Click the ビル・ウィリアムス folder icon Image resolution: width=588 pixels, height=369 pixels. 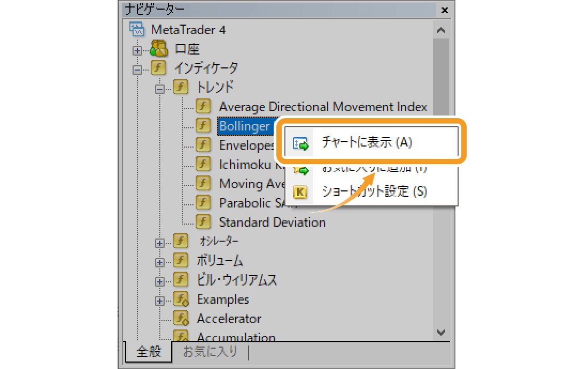coord(181,279)
